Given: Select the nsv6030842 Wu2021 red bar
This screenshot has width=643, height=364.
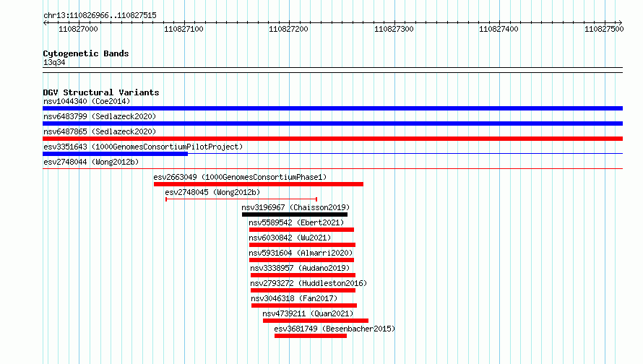Looking at the screenshot, I should (x=302, y=245).
